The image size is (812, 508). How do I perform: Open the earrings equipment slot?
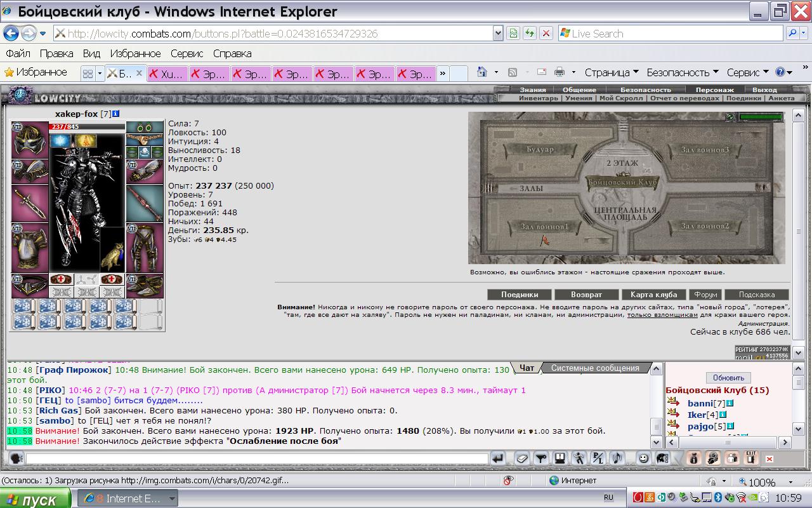[145, 128]
